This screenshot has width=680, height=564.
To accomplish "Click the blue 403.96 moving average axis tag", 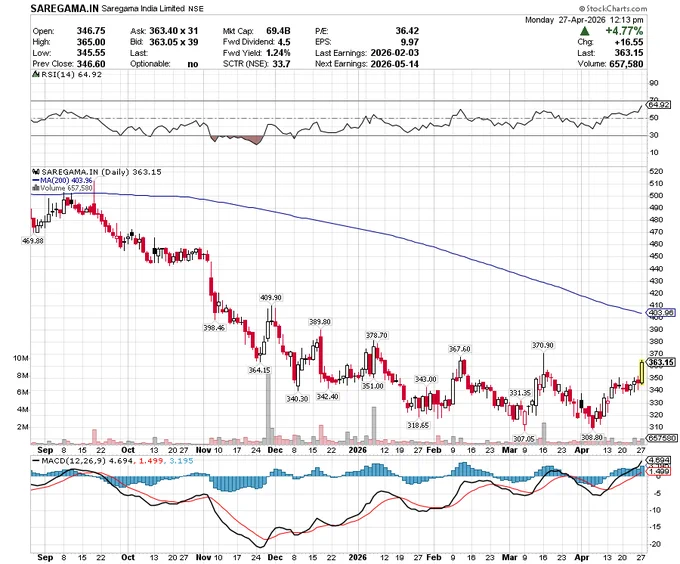I will click(x=660, y=313).
